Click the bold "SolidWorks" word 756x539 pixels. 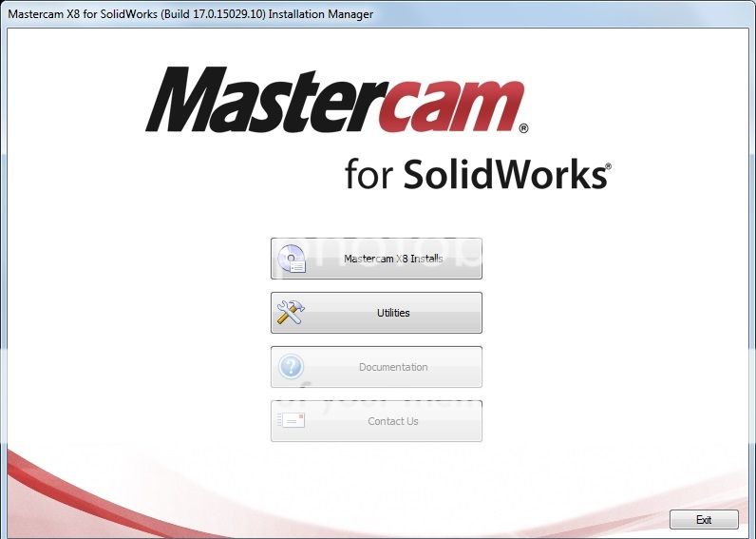(x=503, y=175)
